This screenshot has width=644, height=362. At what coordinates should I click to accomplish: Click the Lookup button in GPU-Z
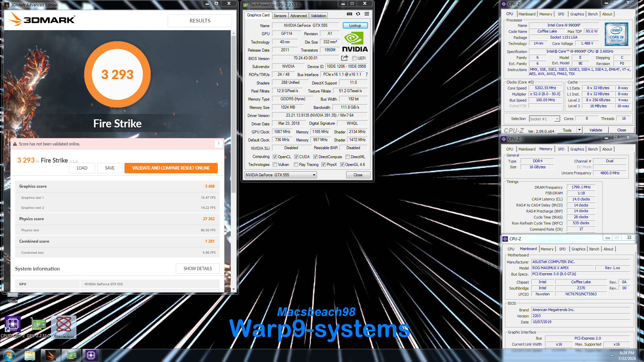click(355, 25)
